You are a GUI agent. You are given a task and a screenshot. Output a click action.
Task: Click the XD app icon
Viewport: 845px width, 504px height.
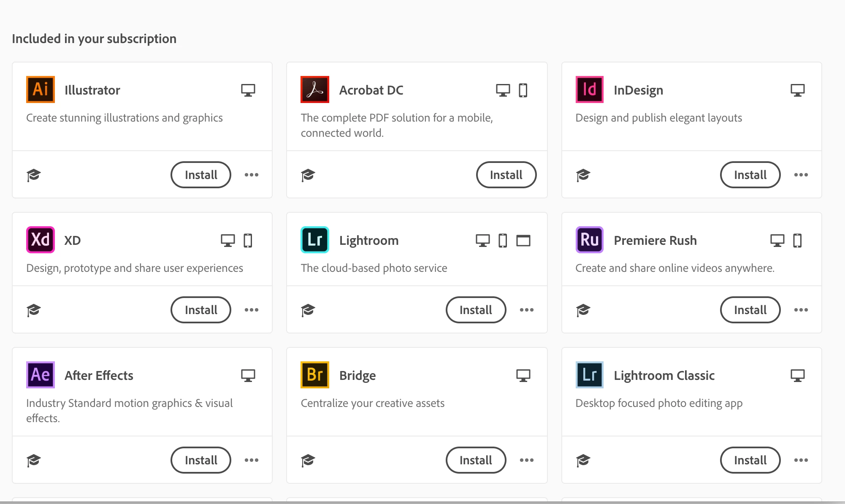click(x=41, y=240)
